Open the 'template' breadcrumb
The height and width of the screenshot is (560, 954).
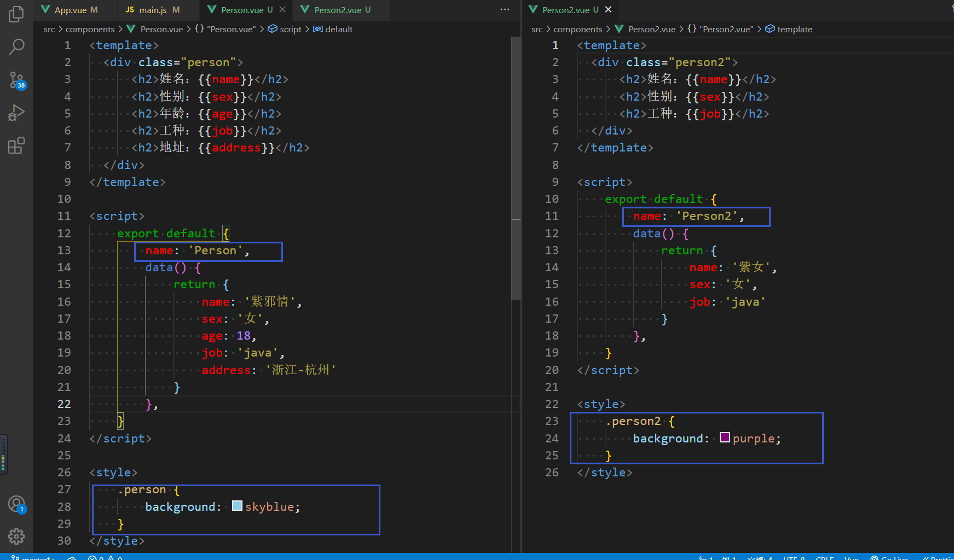[789, 30]
